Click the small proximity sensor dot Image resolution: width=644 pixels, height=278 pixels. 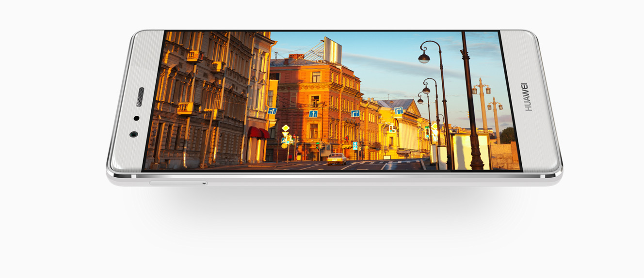(136, 118)
